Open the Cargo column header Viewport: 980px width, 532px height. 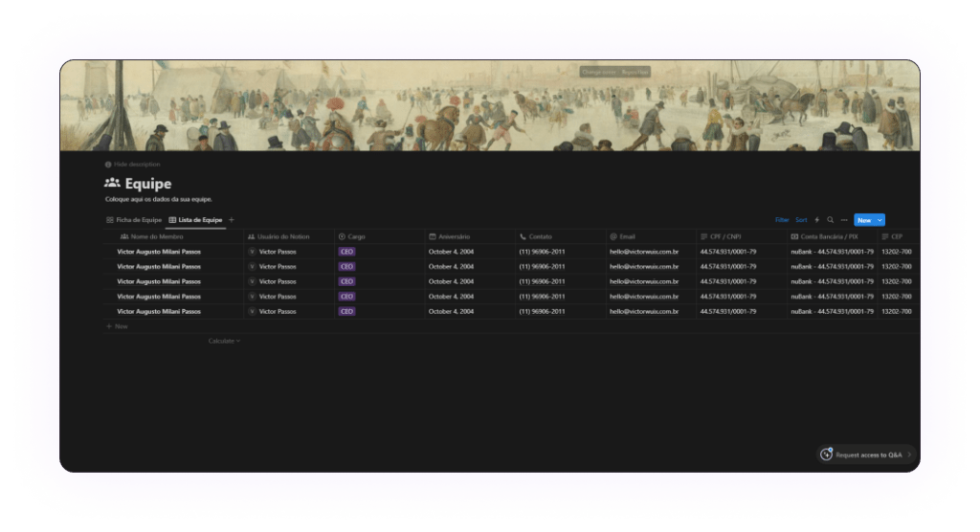[379, 237]
